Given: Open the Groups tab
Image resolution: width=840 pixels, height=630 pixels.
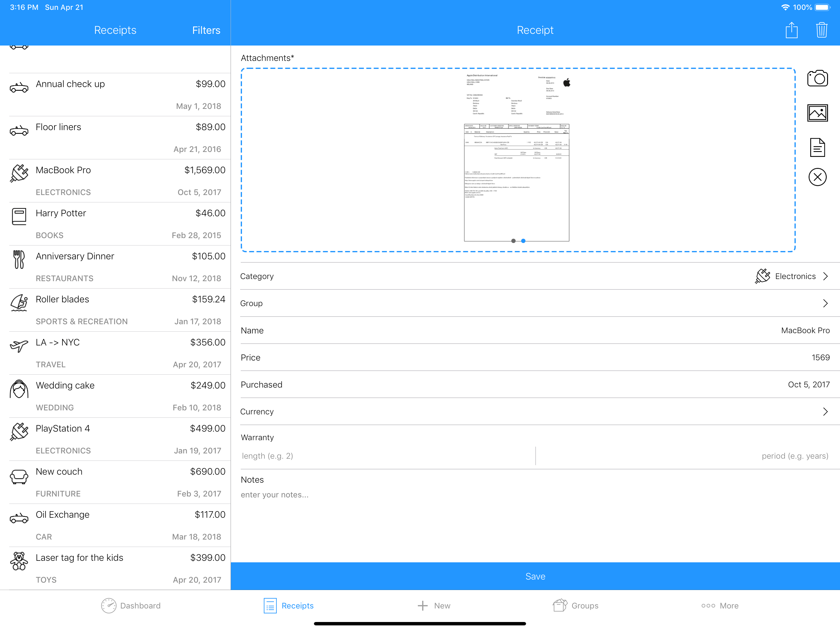Looking at the screenshot, I should (x=575, y=605).
